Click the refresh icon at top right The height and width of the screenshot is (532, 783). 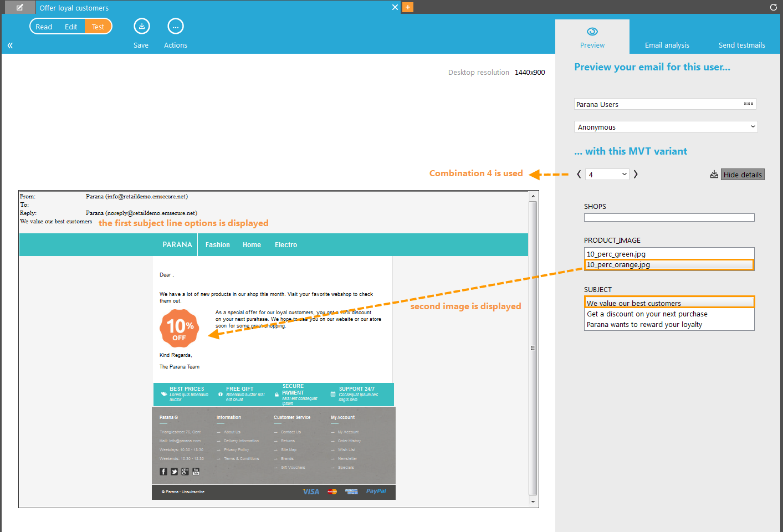[x=773, y=7]
